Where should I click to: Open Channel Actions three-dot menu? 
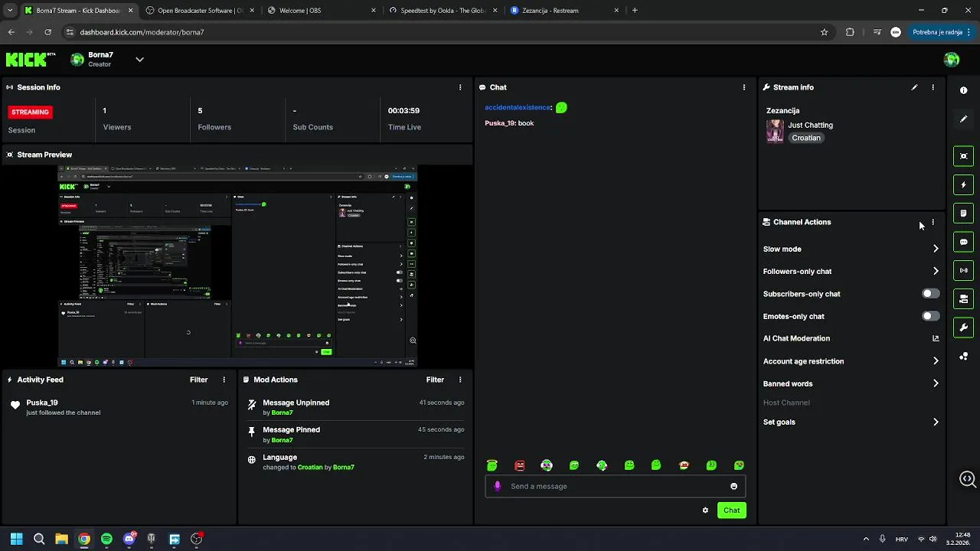pyautogui.click(x=933, y=222)
